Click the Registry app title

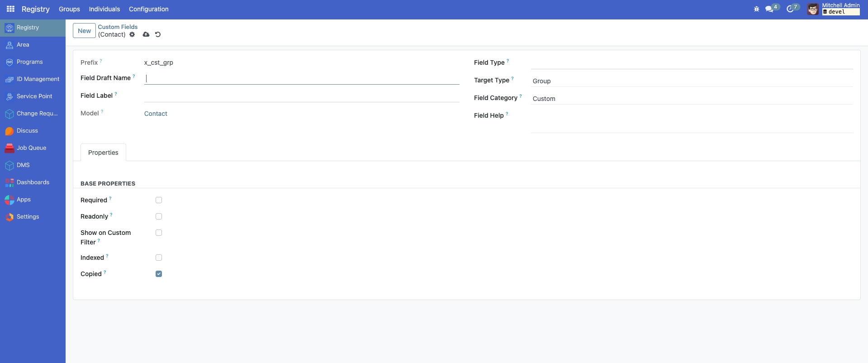pos(36,9)
